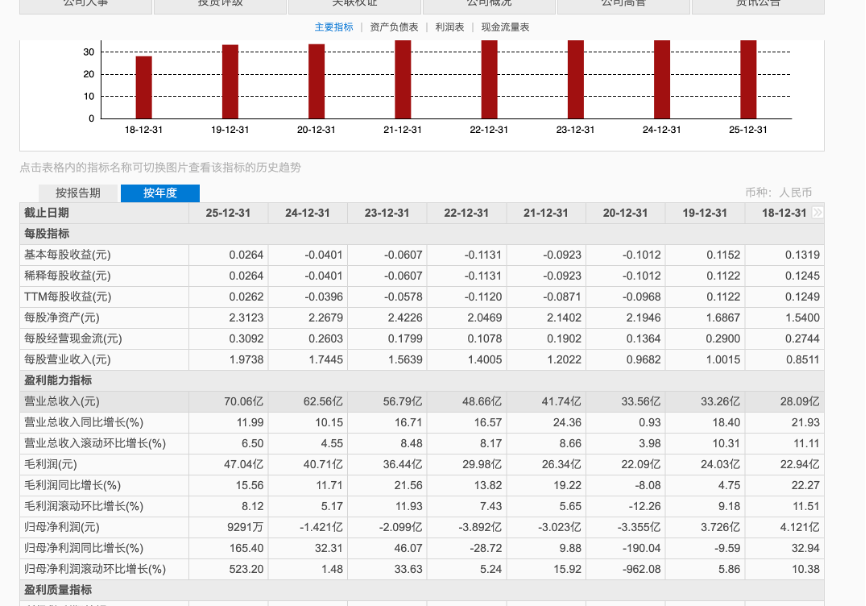Select the 主要指标 link

(x=334, y=27)
